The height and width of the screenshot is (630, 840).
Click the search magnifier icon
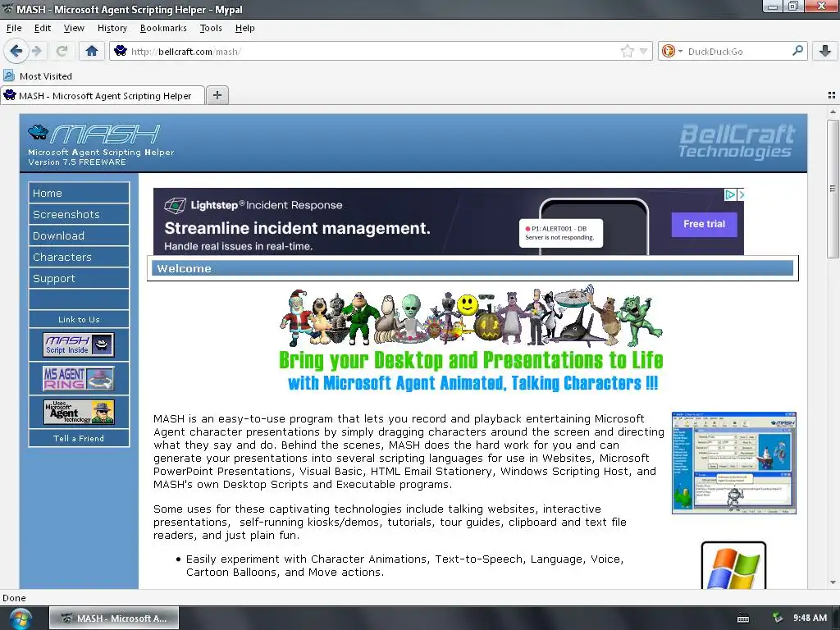click(797, 51)
